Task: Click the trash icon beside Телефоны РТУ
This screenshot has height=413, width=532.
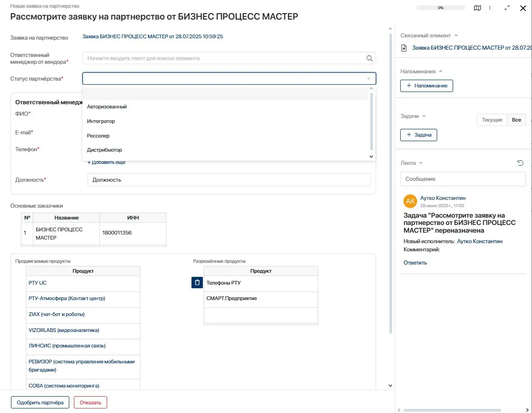Action: tap(197, 283)
